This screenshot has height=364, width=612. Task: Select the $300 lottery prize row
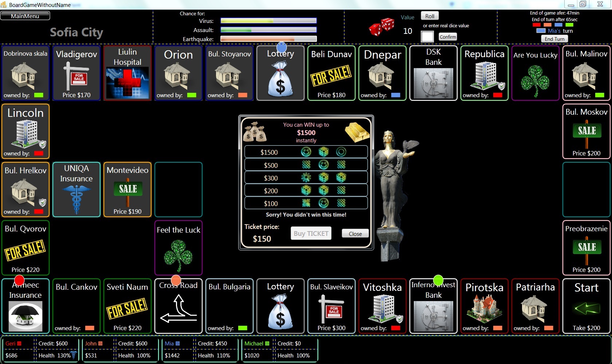(306, 177)
